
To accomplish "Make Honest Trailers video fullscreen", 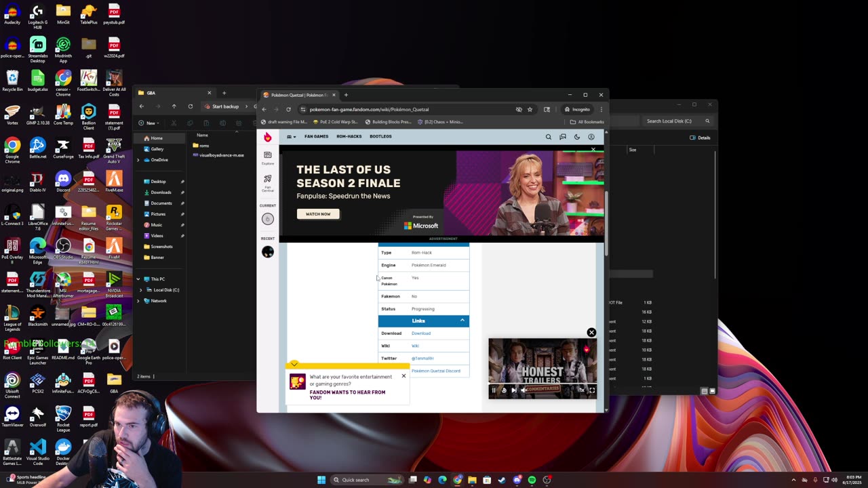I will pos(591,390).
